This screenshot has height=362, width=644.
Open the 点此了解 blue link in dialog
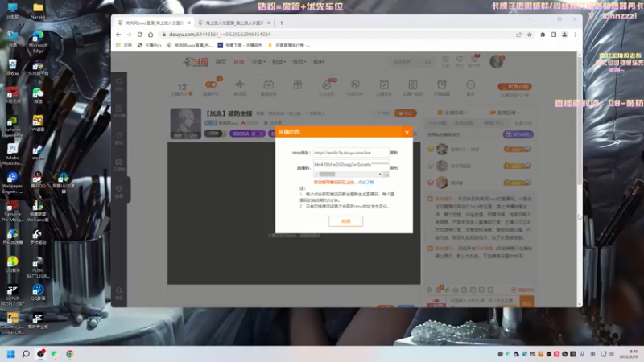366,183
